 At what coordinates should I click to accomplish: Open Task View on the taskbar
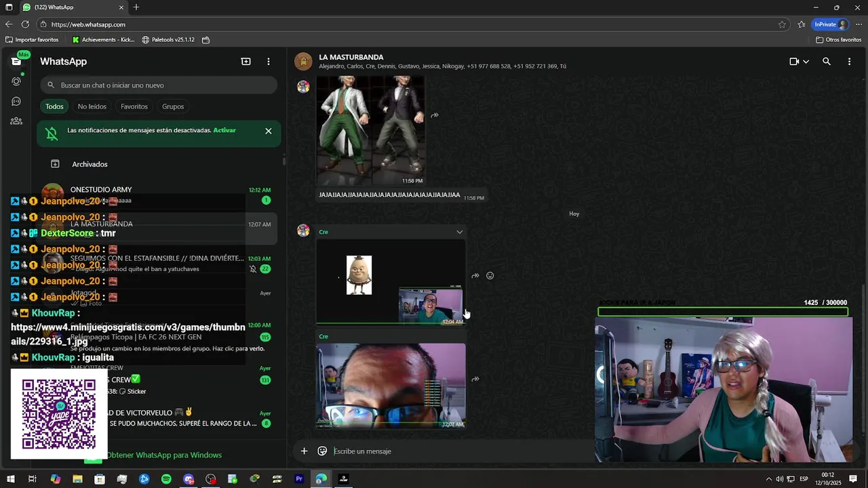pyautogui.click(x=33, y=479)
